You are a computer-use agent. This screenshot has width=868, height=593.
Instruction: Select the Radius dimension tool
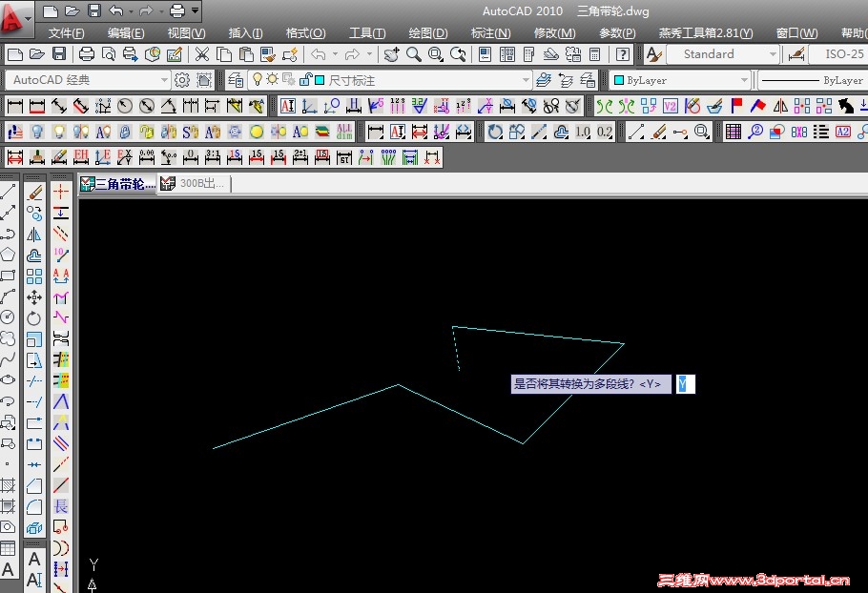pos(125,106)
